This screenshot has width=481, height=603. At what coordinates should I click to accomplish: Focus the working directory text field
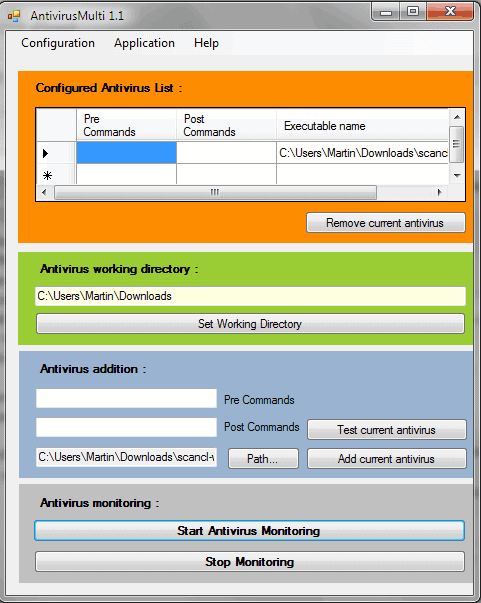coord(250,296)
